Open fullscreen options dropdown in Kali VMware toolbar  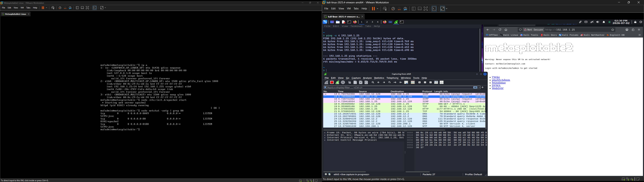pos(446,9)
